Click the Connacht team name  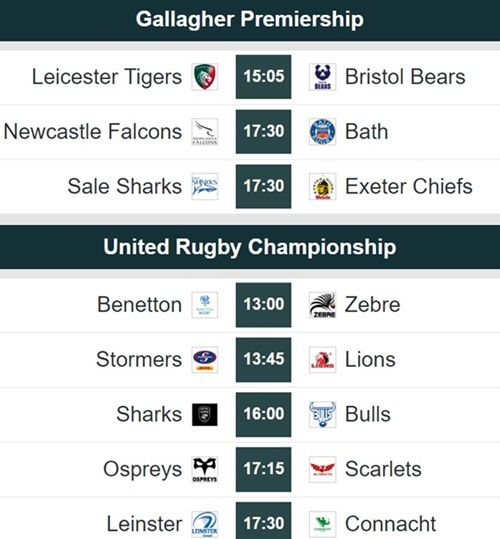[390, 524]
